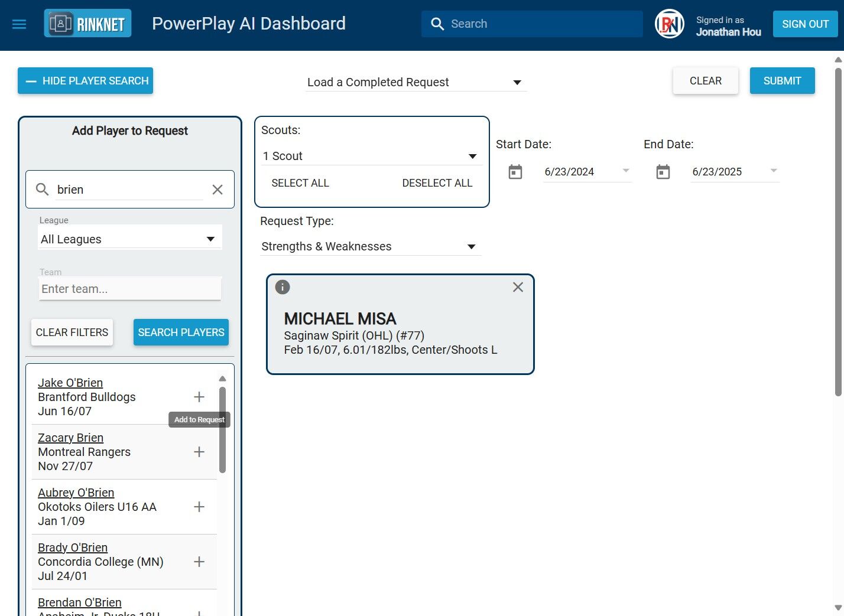Click Clear Filters button

coord(72,333)
